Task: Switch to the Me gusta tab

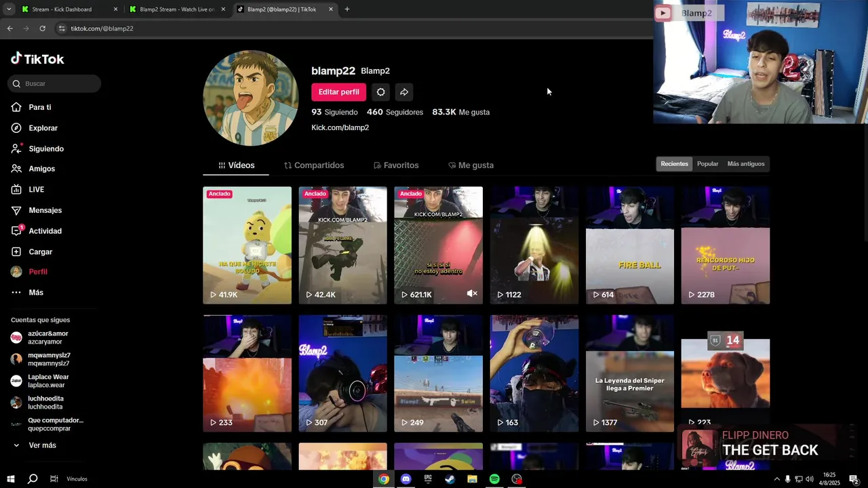Action: (x=471, y=165)
